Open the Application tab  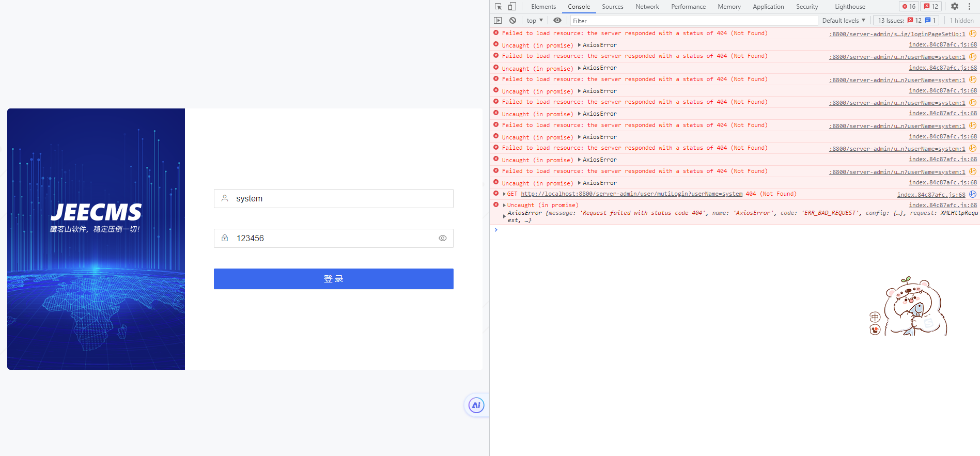pos(768,7)
